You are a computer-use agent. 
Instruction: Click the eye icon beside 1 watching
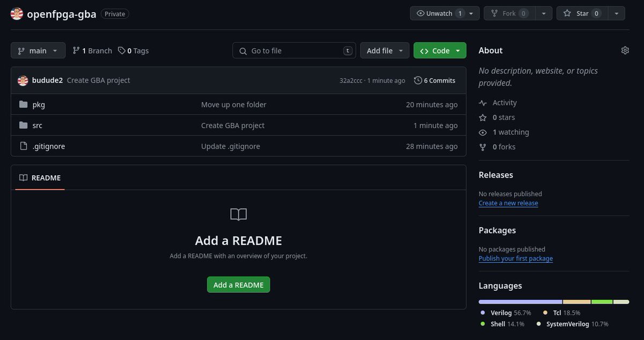[x=483, y=132]
